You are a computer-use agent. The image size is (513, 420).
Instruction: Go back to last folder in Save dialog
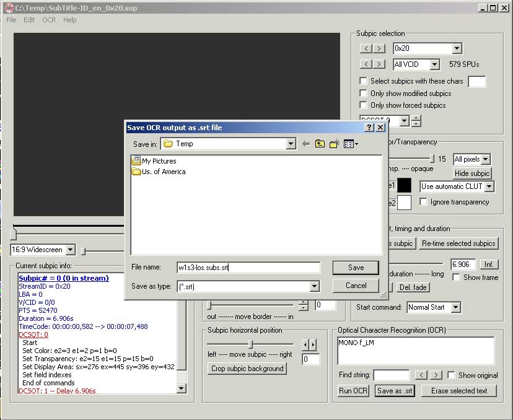[x=306, y=144]
